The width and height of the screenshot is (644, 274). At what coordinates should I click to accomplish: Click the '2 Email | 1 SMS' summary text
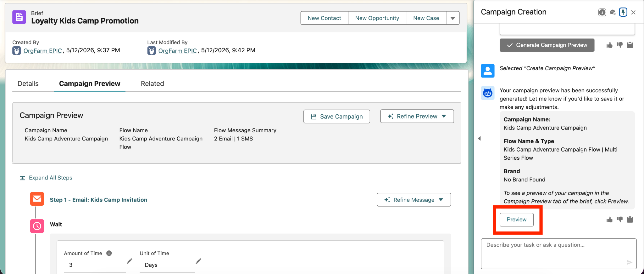click(x=234, y=139)
